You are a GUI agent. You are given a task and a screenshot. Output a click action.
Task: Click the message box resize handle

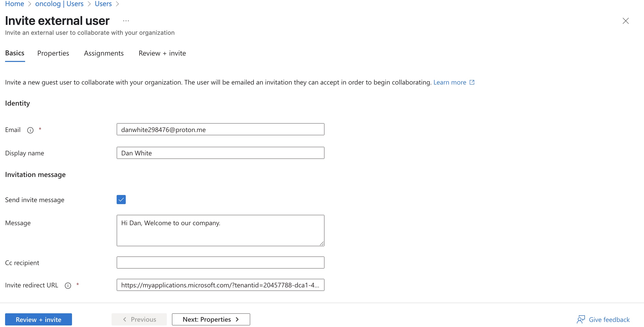tap(321, 243)
